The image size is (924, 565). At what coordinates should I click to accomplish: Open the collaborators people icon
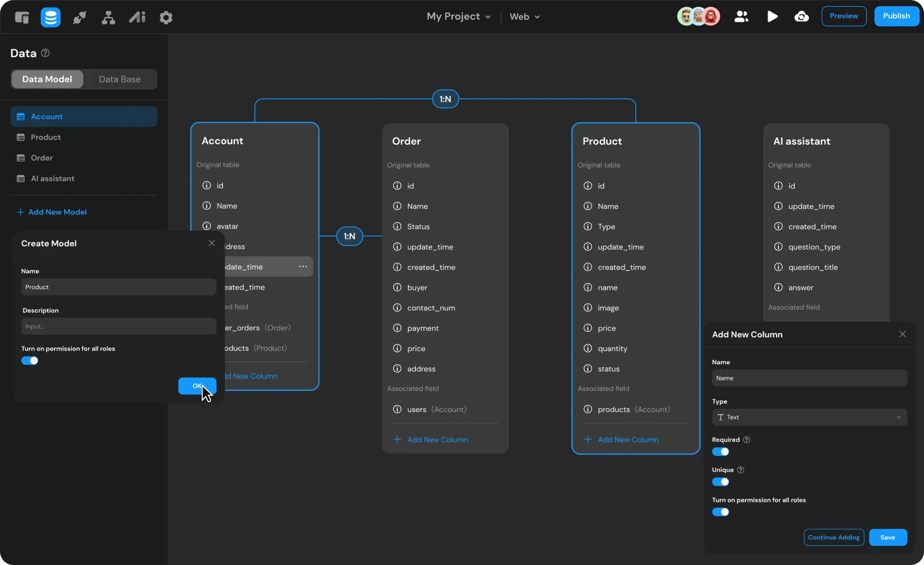[741, 16]
